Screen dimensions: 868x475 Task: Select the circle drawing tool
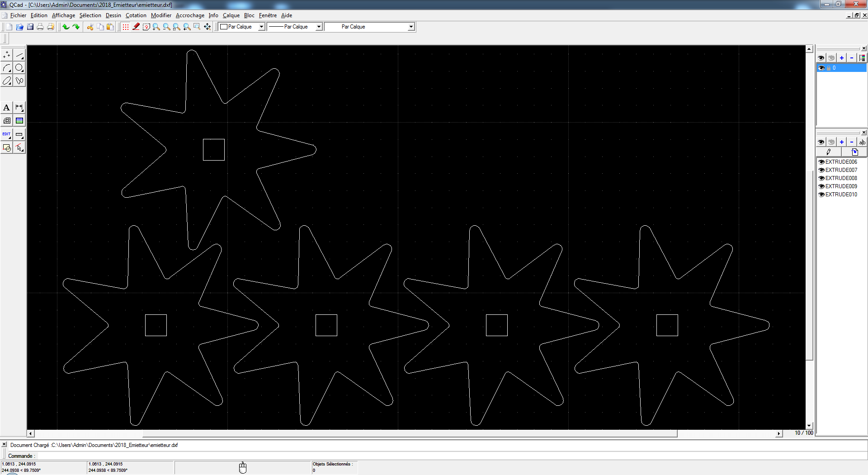(19, 68)
